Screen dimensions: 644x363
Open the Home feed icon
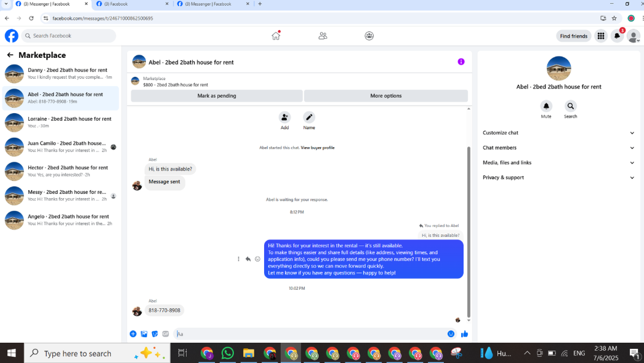276,36
